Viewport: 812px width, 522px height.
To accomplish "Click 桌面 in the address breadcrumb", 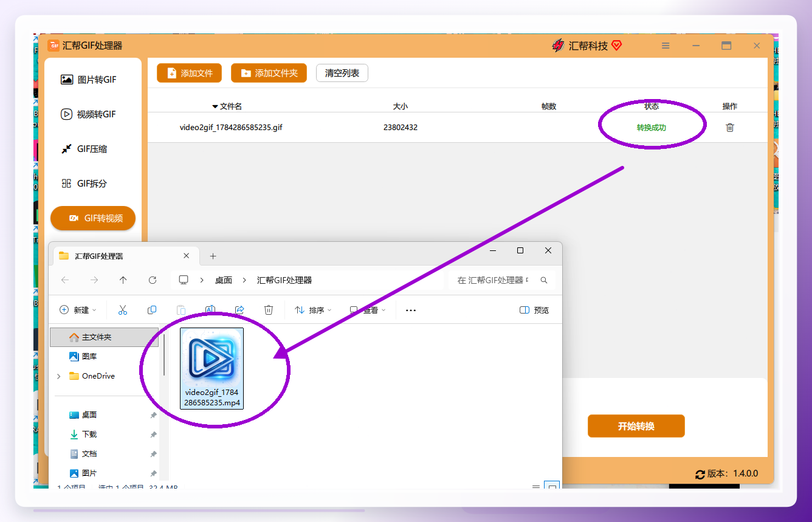I will click(x=224, y=280).
